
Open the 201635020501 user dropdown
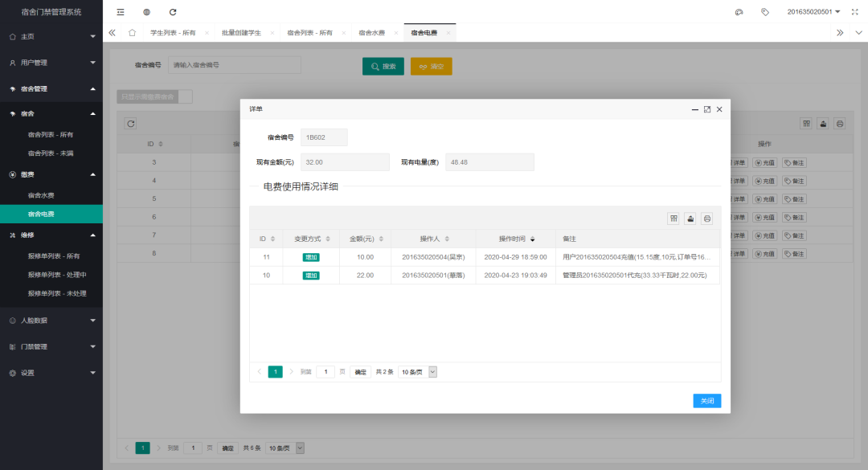(813, 11)
